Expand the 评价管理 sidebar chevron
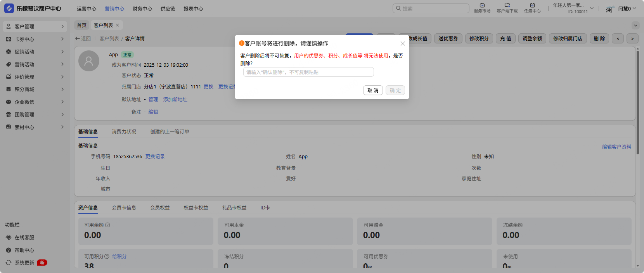Screen dimensions: 644x273 [x=62, y=77]
